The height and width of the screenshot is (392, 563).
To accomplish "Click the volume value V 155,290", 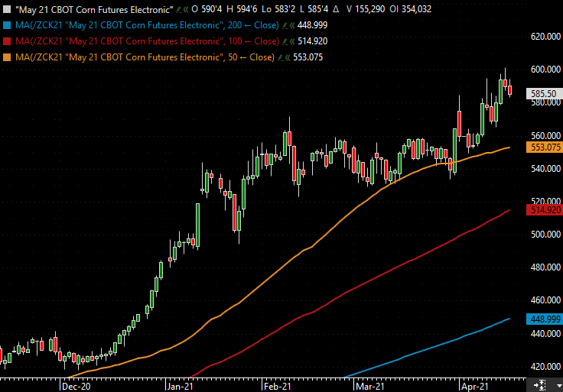I will click(366, 9).
